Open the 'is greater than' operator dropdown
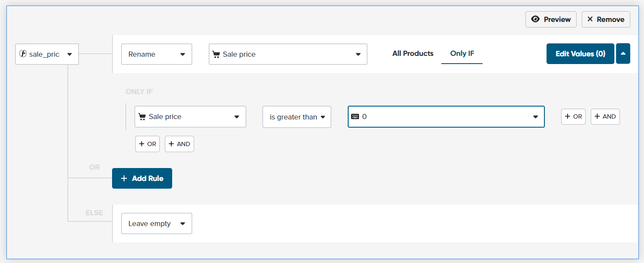The height and width of the screenshot is (263, 644). [x=297, y=117]
